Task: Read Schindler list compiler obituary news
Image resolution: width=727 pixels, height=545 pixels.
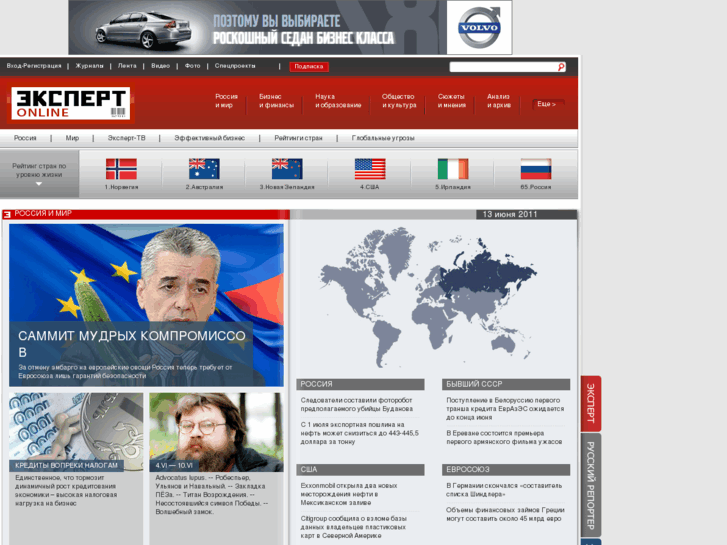Action: [504, 490]
